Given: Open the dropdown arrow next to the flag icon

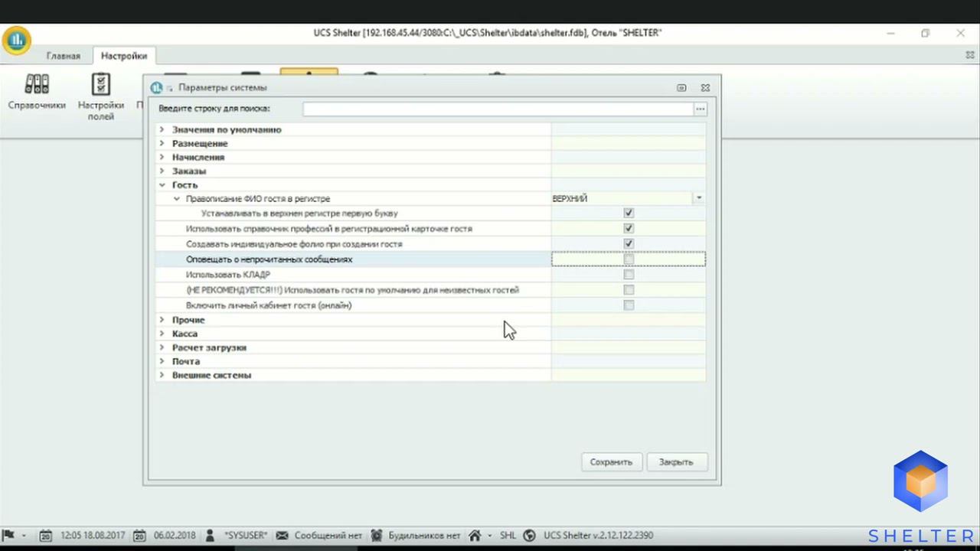Looking at the screenshot, I should [x=24, y=536].
